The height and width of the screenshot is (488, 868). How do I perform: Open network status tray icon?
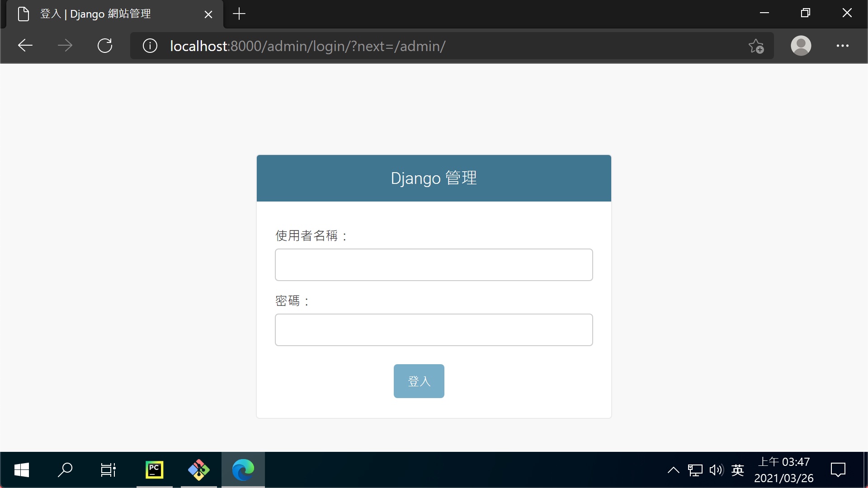tap(695, 470)
